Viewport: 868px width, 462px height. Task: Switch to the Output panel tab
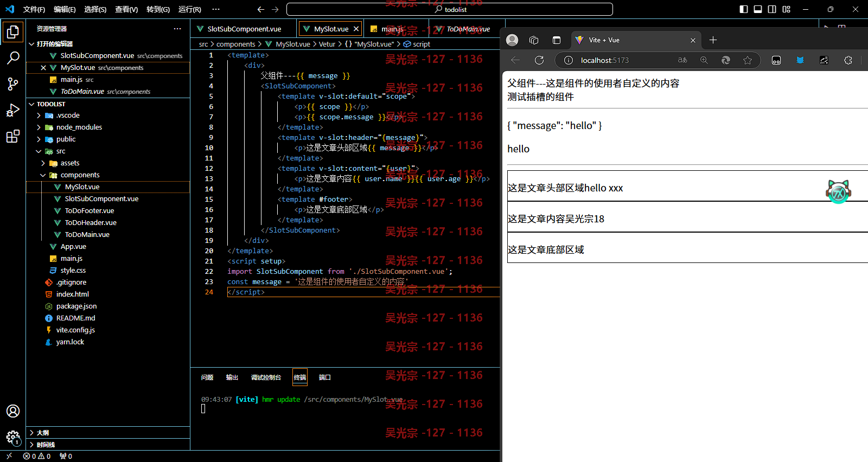tap(232, 377)
